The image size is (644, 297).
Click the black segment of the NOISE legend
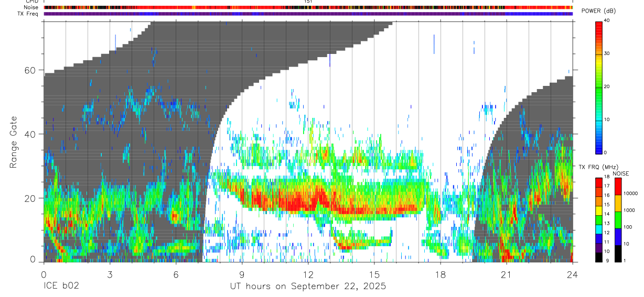(x=618, y=254)
